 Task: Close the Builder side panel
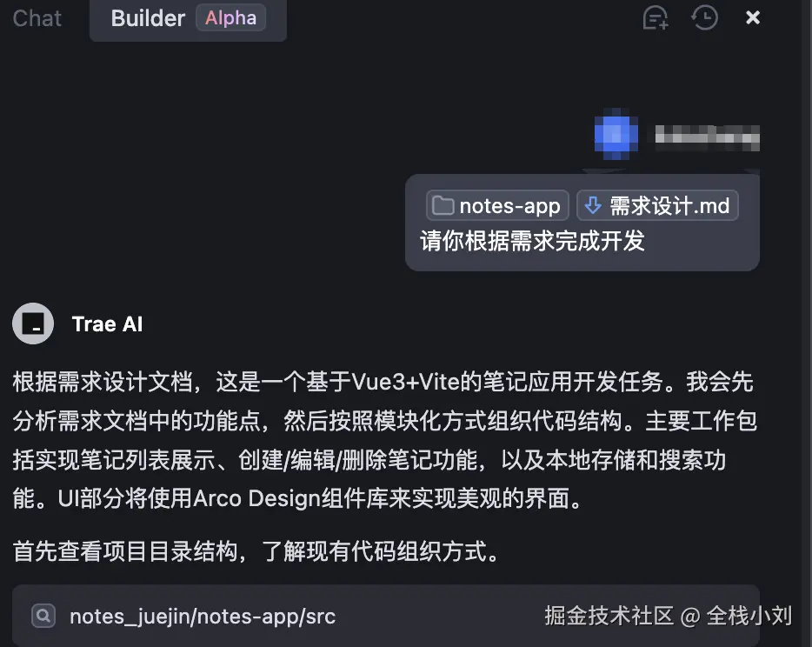(752, 17)
